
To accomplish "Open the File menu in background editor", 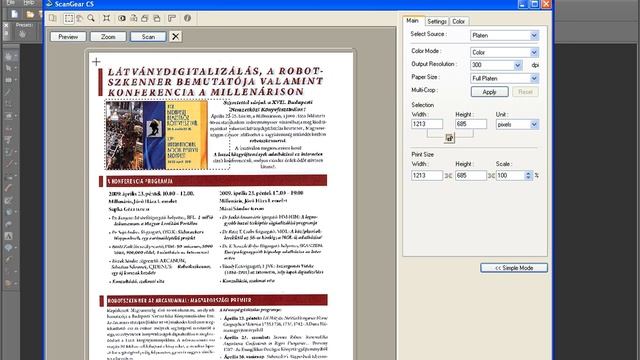I will (10, 2).
